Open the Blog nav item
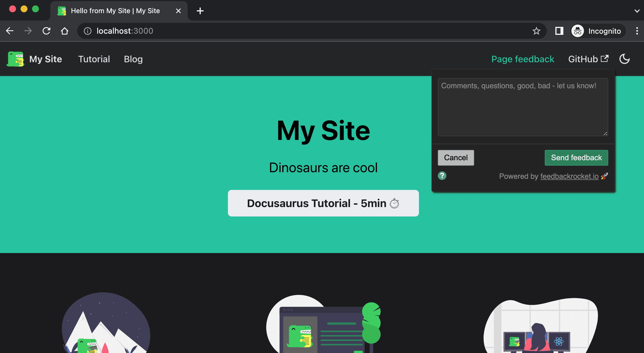Image resolution: width=644 pixels, height=353 pixels. [x=133, y=59]
